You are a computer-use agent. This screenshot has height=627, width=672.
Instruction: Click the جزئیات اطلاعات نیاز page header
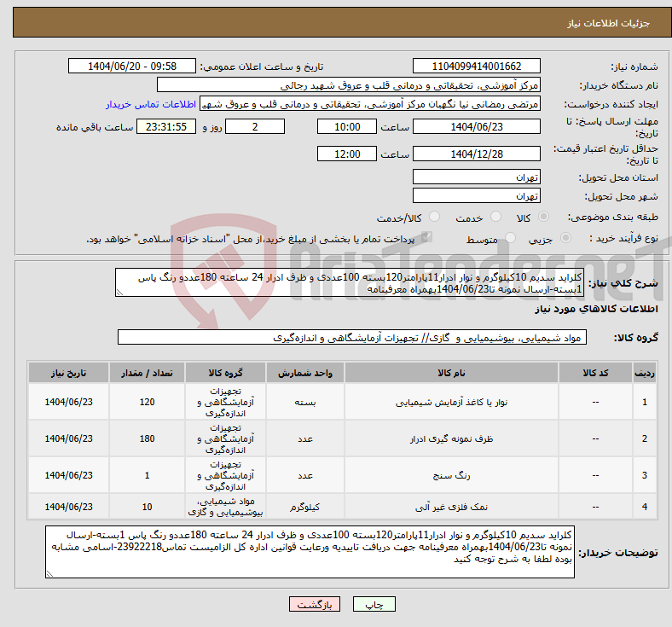[x=609, y=23]
